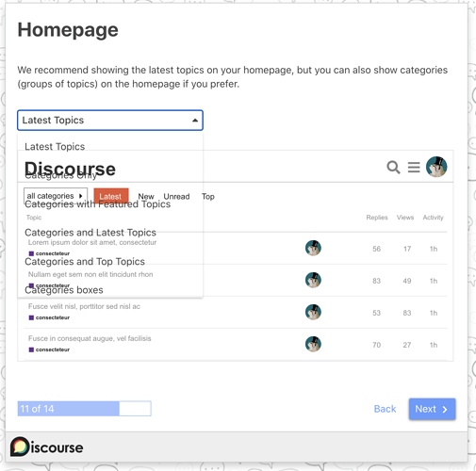Click the poster avatar on the Fusce in consequat row
This screenshot has height=471, width=476.
(313, 344)
